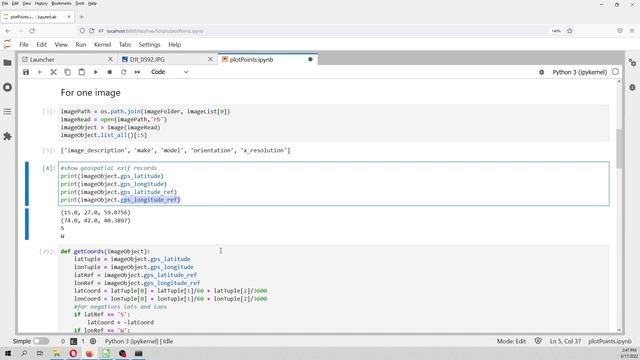Toggle Simple interface mode switch
Image resolution: width=640 pixels, height=360 pixels.
(41, 341)
